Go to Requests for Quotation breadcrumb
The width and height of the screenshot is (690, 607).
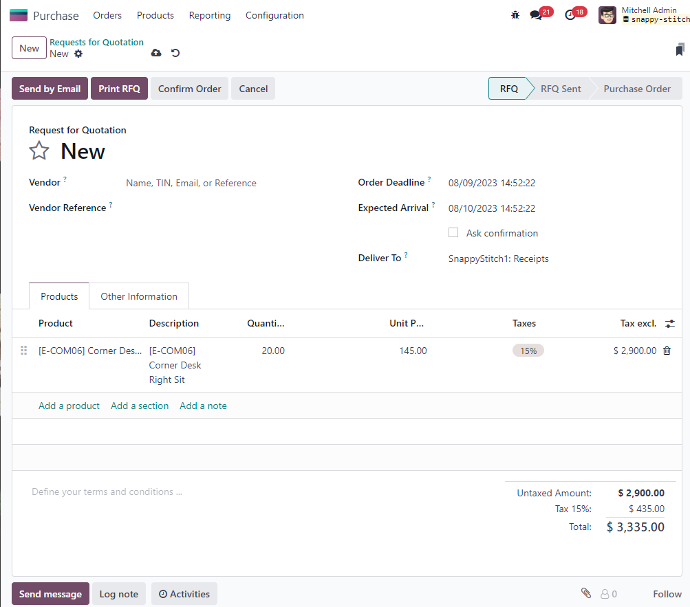click(x=96, y=42)
